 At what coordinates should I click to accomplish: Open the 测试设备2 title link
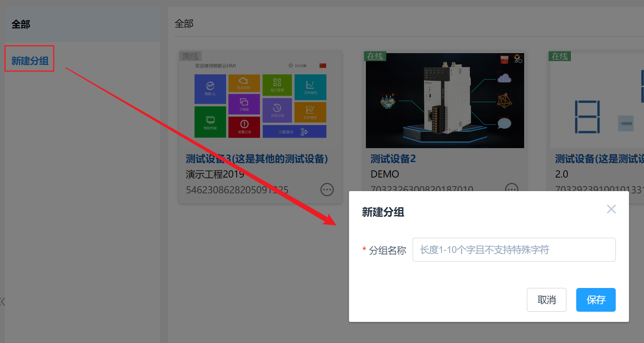[x=393, y=159]
